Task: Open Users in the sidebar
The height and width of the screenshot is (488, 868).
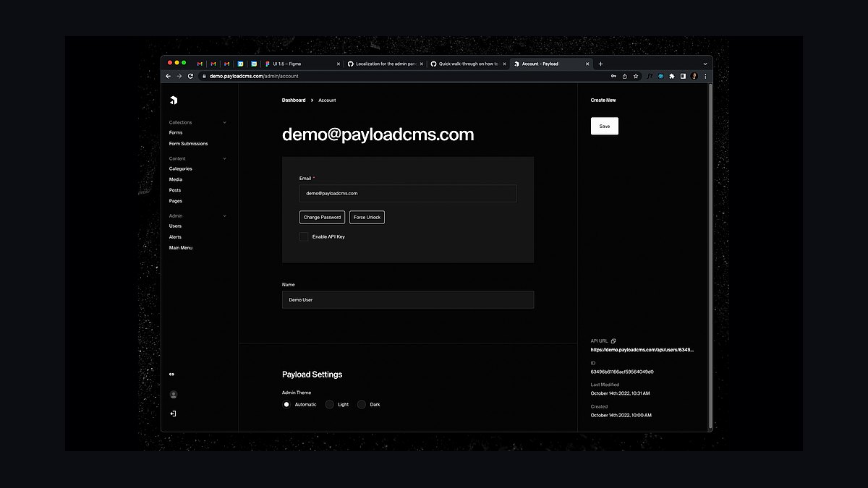Action: [x=175, y=226]
